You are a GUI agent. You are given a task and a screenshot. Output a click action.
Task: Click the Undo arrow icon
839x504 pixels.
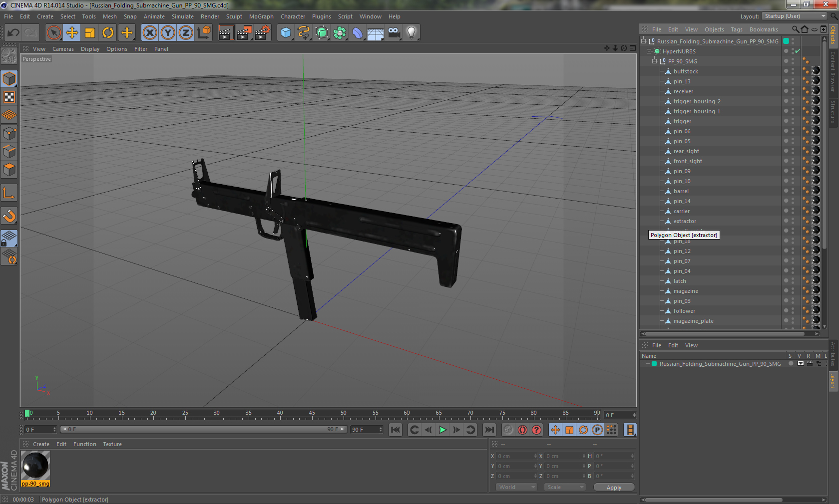tap(13, 33)
